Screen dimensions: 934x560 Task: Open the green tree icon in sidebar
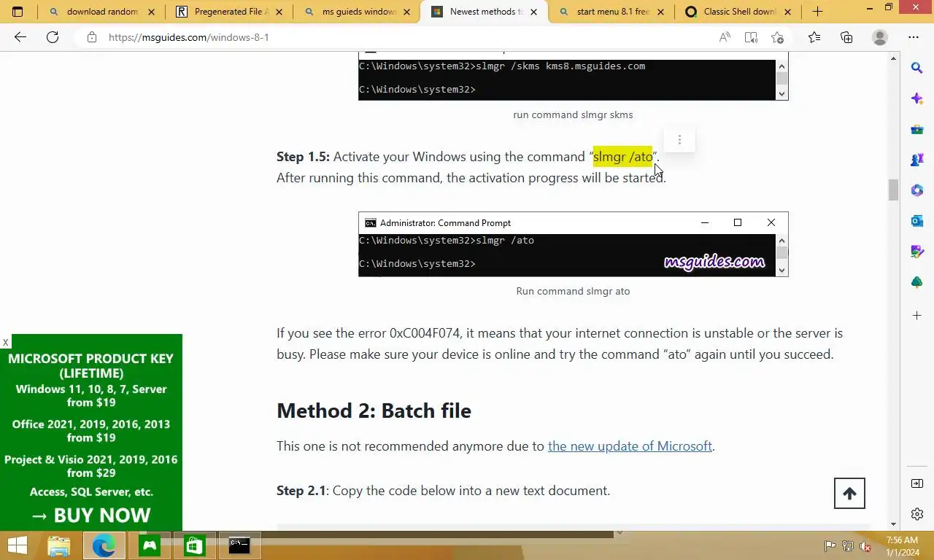coord(917,282)
